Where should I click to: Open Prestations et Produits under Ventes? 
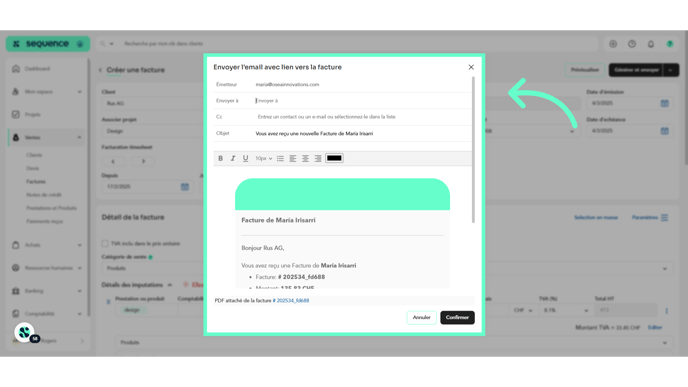[x=51, y=208]
